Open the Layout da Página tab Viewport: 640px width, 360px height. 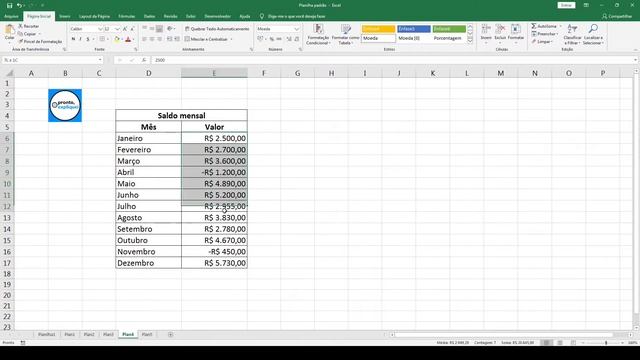pyautogui.click(x=94, y=16)
